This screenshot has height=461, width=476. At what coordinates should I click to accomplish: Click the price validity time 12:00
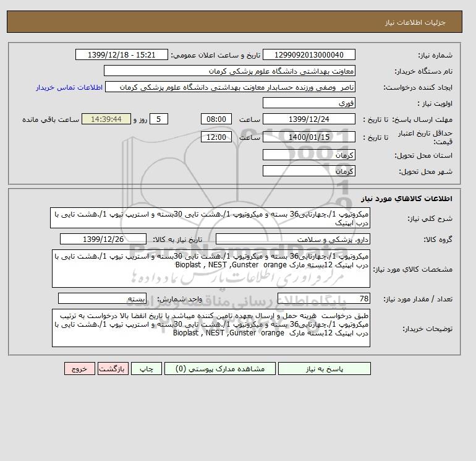point(216,137)
